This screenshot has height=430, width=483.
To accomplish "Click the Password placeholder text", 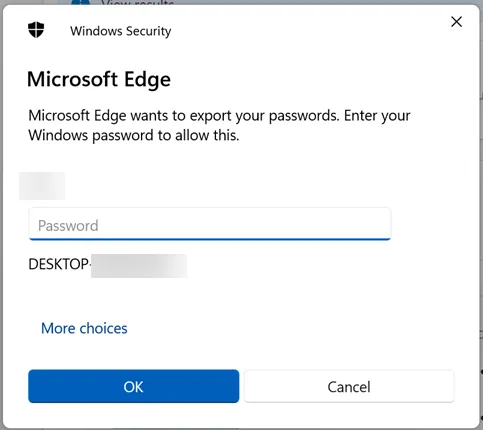I will click(x=68, y=226).
